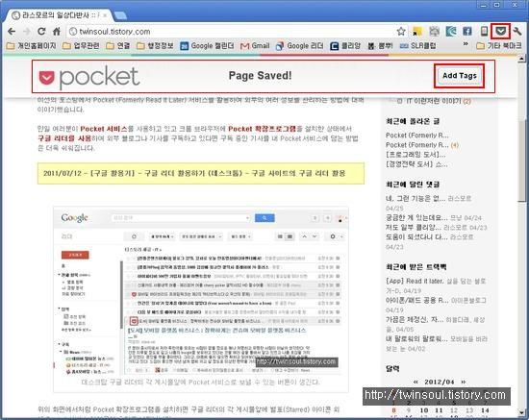The height and width of the screenshot is (420, 529).
Task: Open the 연결 bookmark folder
Action: (117, 46)
